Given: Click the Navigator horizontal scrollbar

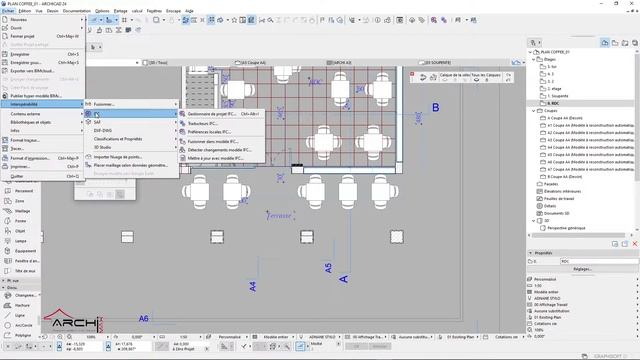Looking at the screenshot, I should (579, 236).
